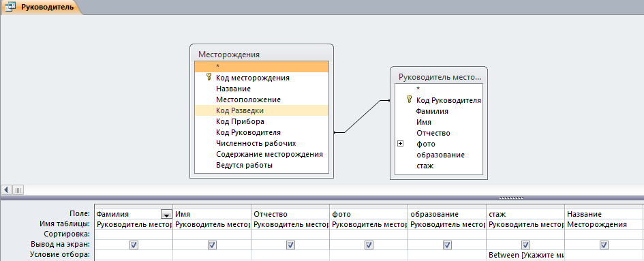
Task: Click the horizontal scrollbar thumb in diagram pane
Action: click(x=18, y=190)
